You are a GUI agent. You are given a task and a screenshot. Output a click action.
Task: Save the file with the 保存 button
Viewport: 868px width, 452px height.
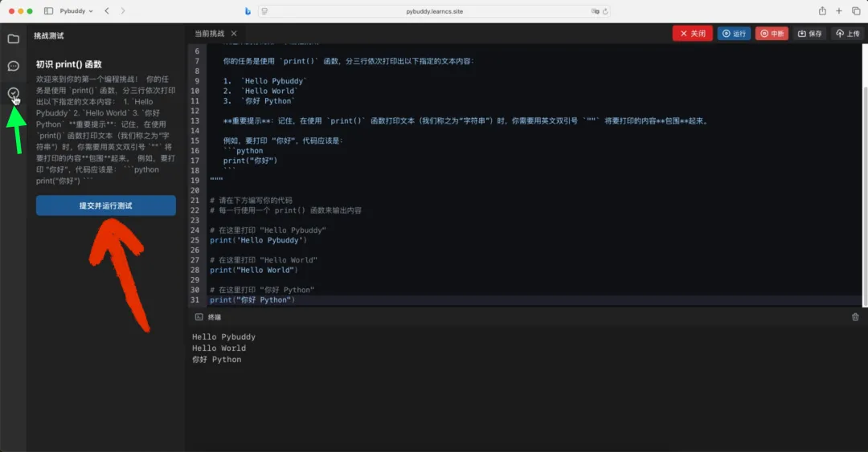(809, 34)
